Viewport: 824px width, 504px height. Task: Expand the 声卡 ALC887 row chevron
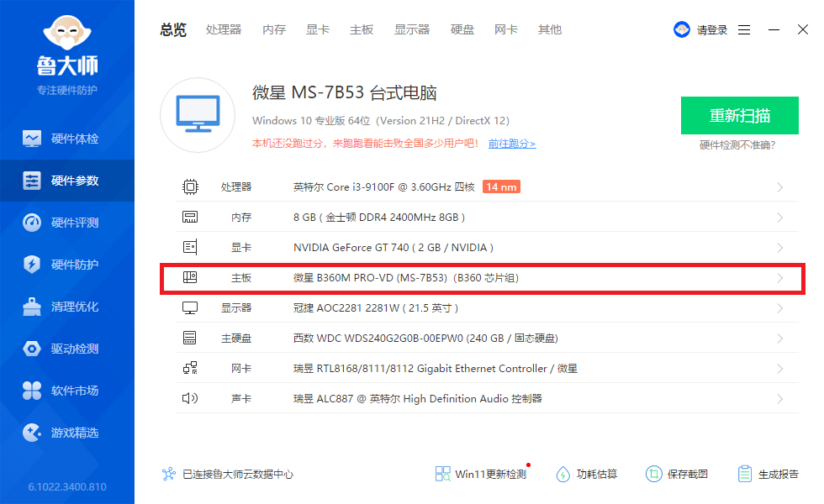(780, 399)
